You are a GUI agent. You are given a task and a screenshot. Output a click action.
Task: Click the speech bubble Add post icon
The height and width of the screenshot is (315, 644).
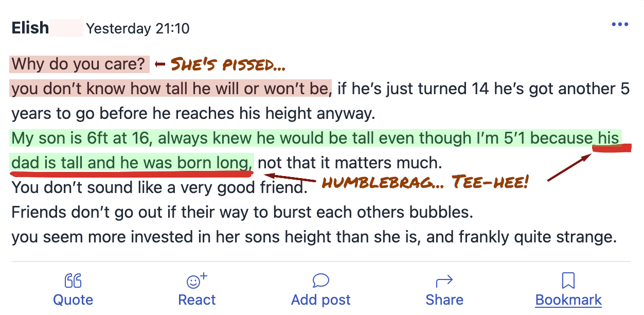click(320, 280)
